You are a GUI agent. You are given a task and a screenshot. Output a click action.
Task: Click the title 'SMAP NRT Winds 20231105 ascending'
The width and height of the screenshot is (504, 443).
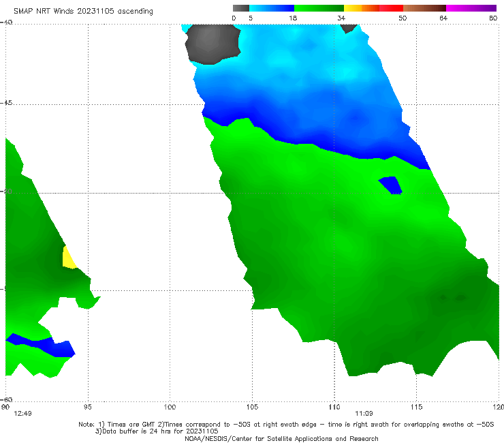tap(83, 12)
